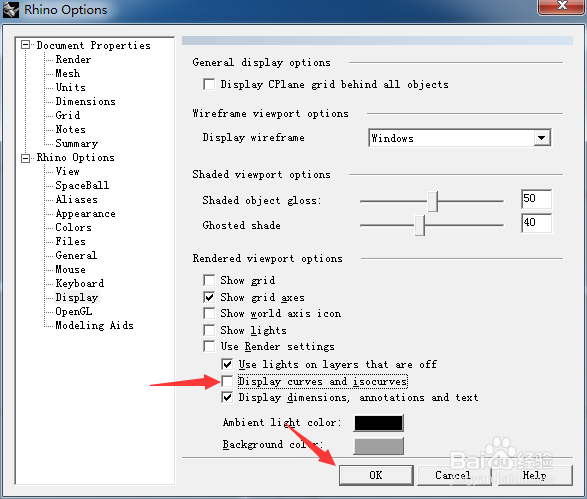Screen dimensions: 587x499
Task: Enable Show world axis icon
Action: pyautogui.click(x=209, y=313)
